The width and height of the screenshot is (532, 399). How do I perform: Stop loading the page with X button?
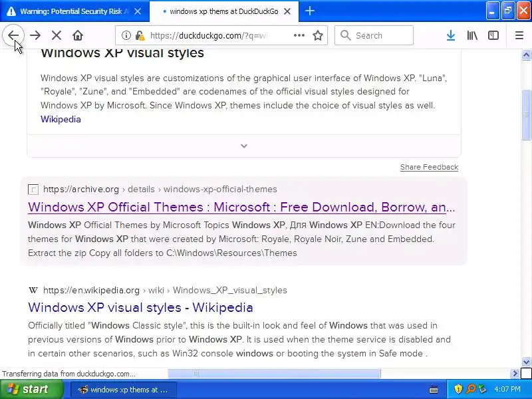[57, 35]
